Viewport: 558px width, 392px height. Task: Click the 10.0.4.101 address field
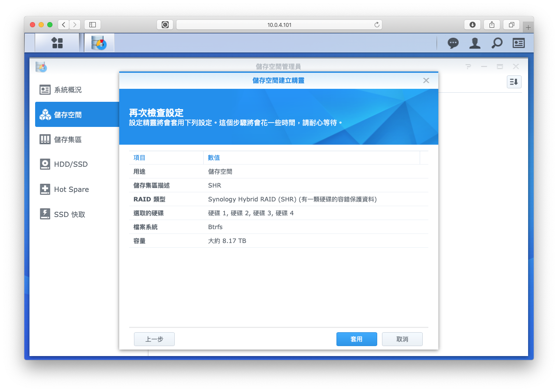click(279, 25)
